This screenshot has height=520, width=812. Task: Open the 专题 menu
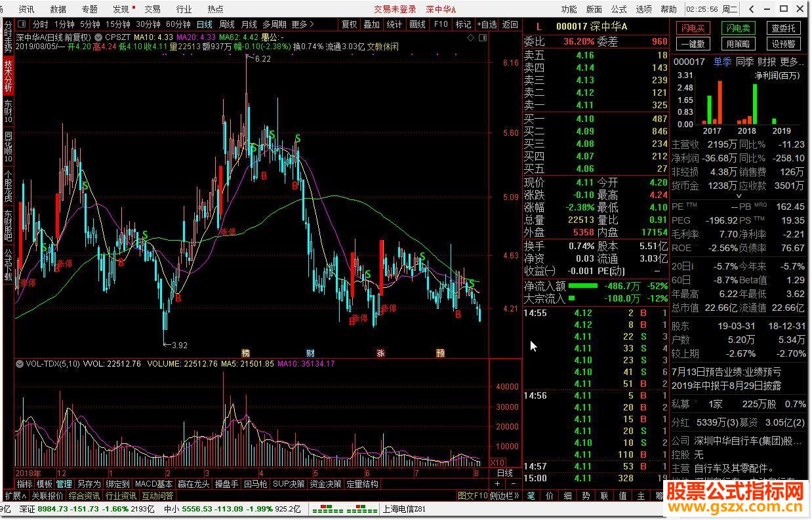90,9
